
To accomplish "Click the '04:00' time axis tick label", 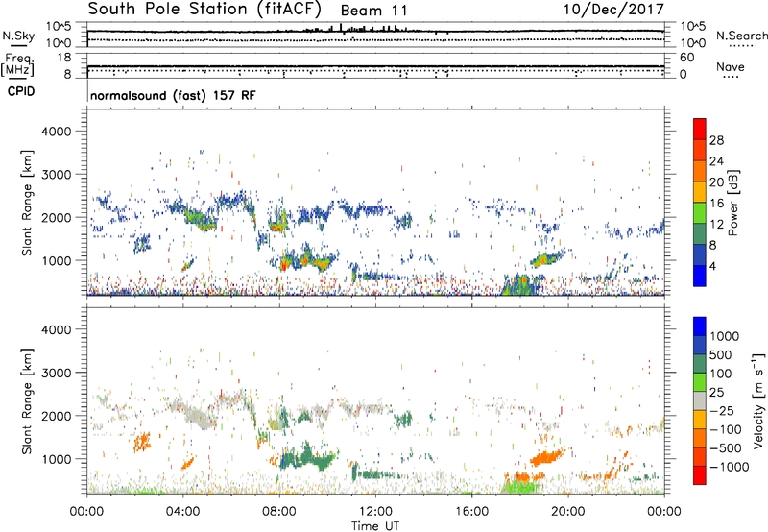I will pyautogui.click(x=182, y=512).
